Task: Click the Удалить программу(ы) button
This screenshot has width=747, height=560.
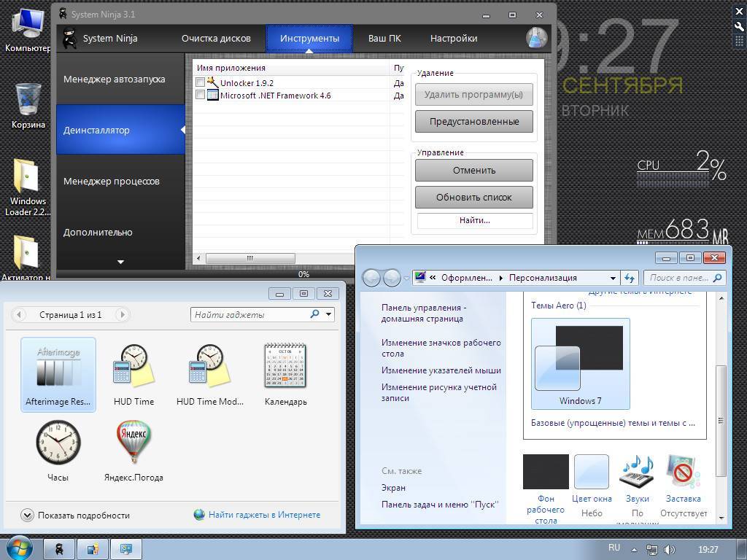Action: click(474, 94)
